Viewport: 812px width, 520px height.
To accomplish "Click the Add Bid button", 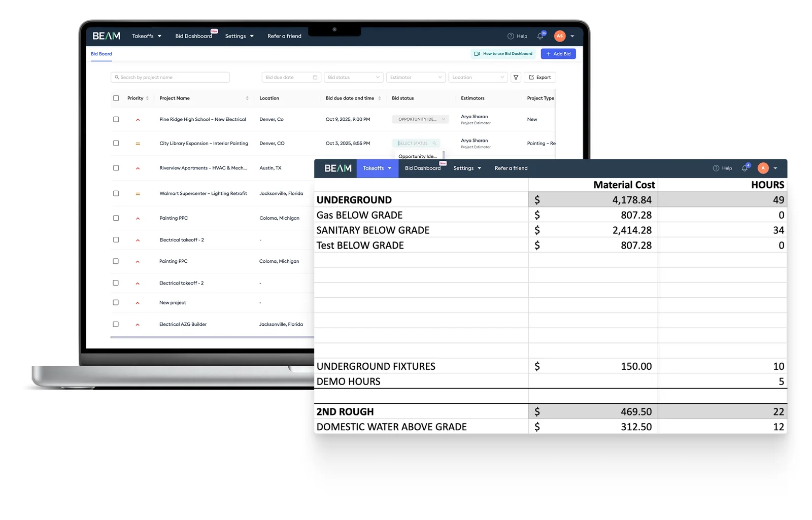I will pyautogui.click(x=558, y=54).
